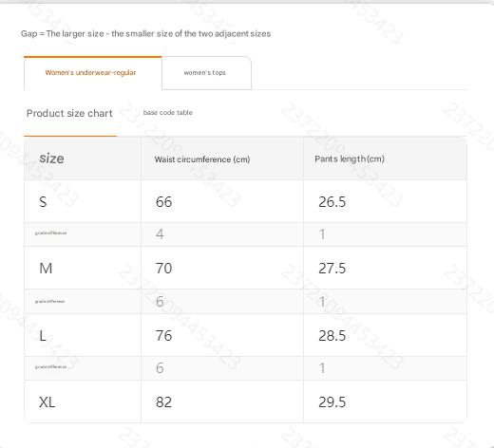Click the waist value 76 cell
This screenshot has width=494, height=448.
coord(222,335)
